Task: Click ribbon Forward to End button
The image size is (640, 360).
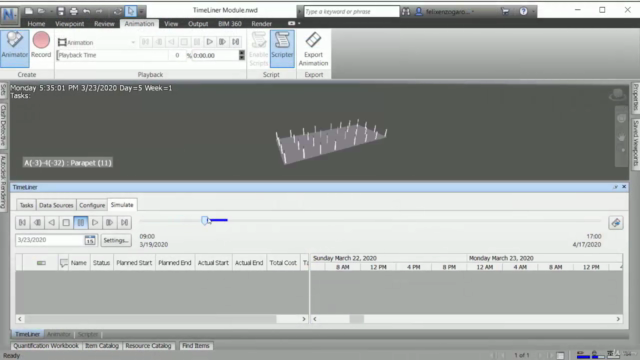Action: point(236,42)
